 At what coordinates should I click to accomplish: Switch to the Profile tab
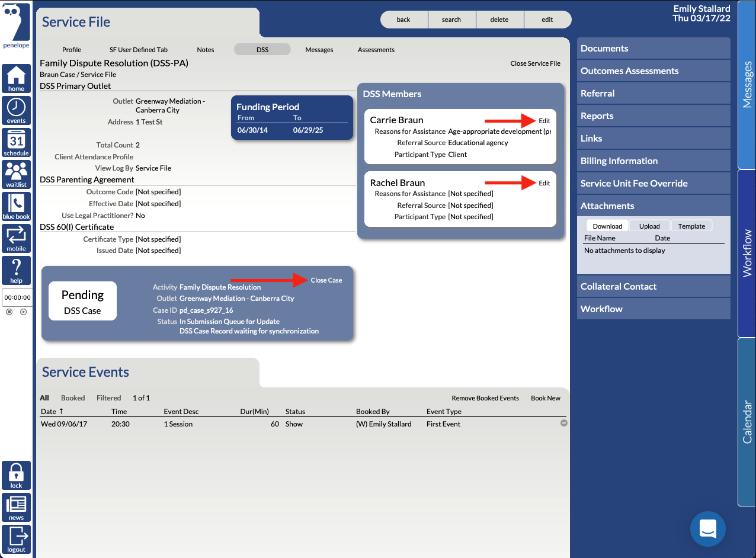point(72,50)
